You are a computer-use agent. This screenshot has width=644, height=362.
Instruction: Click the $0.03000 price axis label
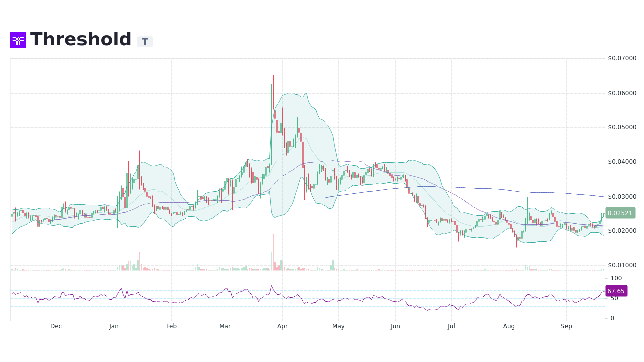pos(622,197)
